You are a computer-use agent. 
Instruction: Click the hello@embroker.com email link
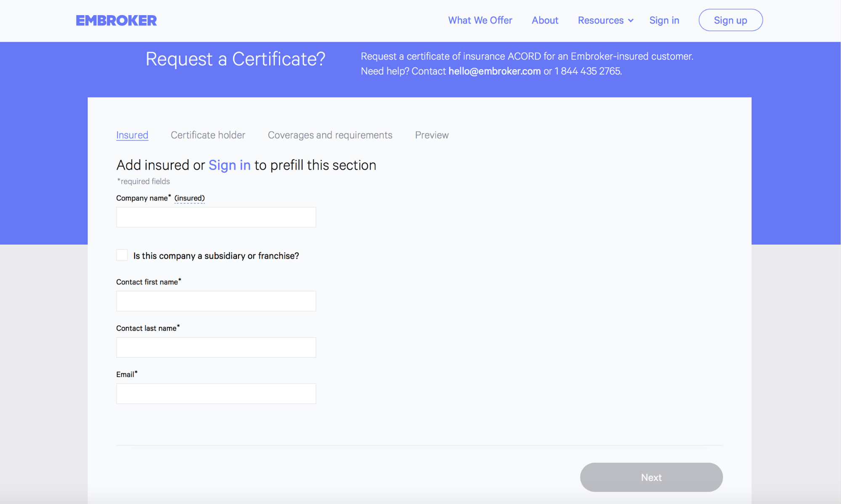[x=494, y=71]
